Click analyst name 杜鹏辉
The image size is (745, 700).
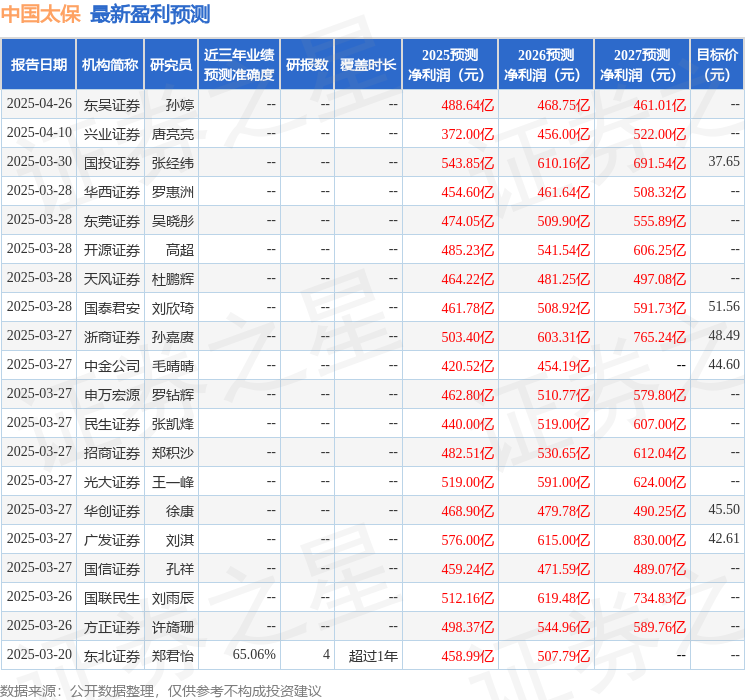(x=172, y=279)
